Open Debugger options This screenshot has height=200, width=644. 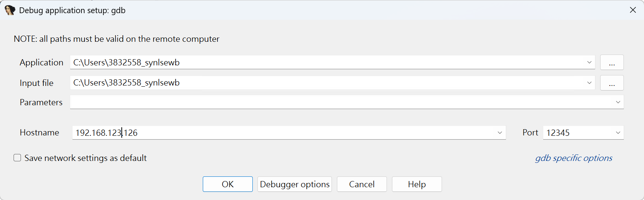295,184
